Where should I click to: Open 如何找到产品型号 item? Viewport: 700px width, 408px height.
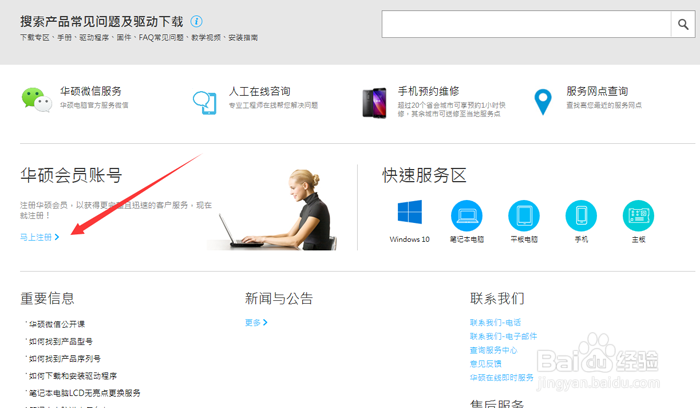pos(61,341)
